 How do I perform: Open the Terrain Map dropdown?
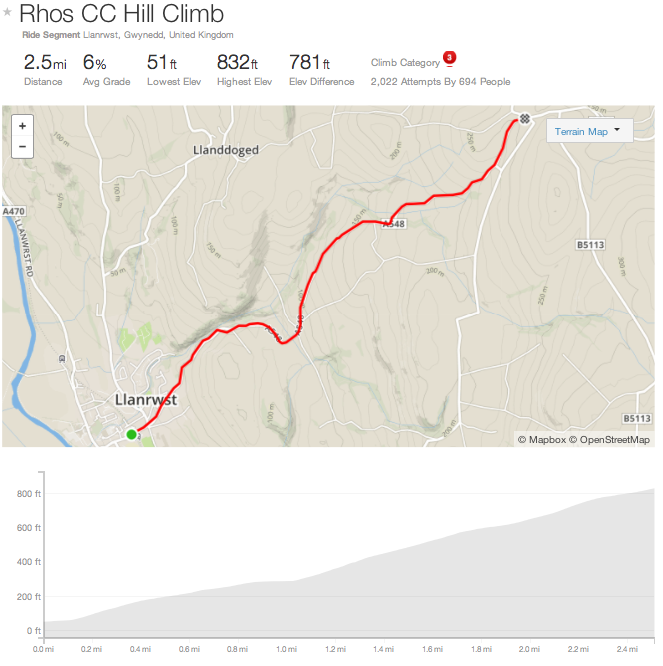coord(589,131)
